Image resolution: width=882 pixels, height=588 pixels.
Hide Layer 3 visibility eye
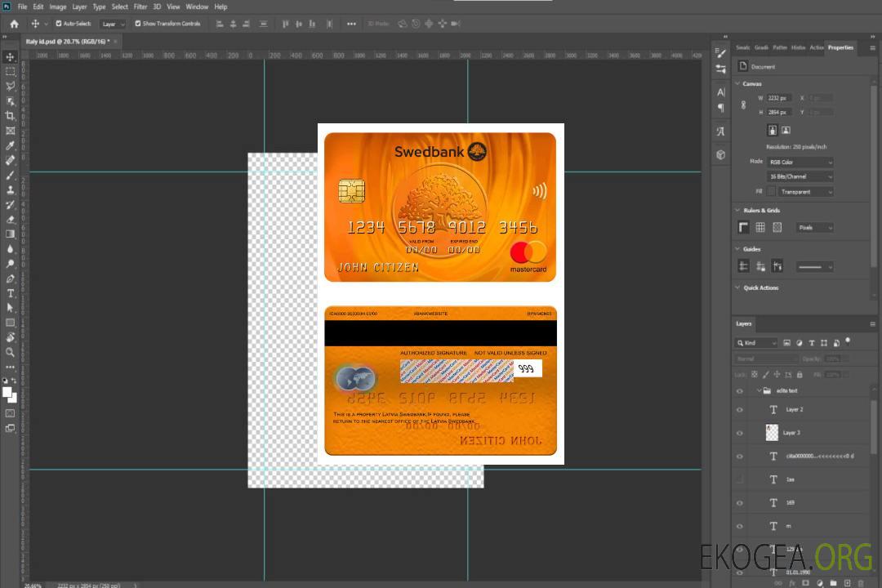740,434
